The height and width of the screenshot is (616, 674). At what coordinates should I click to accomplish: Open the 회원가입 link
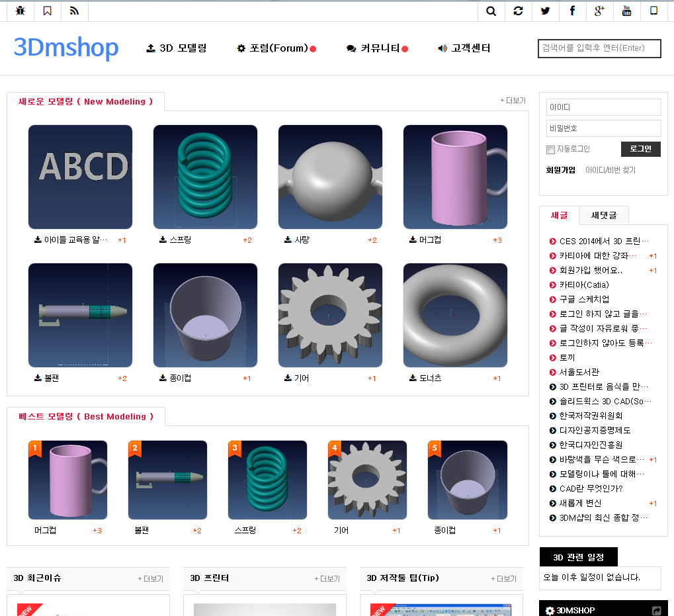point(560,170)
